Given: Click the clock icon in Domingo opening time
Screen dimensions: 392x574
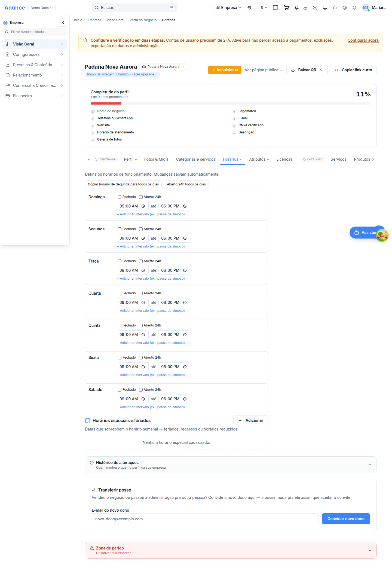Looking at the screenshot, I should (x=143, y=206).
